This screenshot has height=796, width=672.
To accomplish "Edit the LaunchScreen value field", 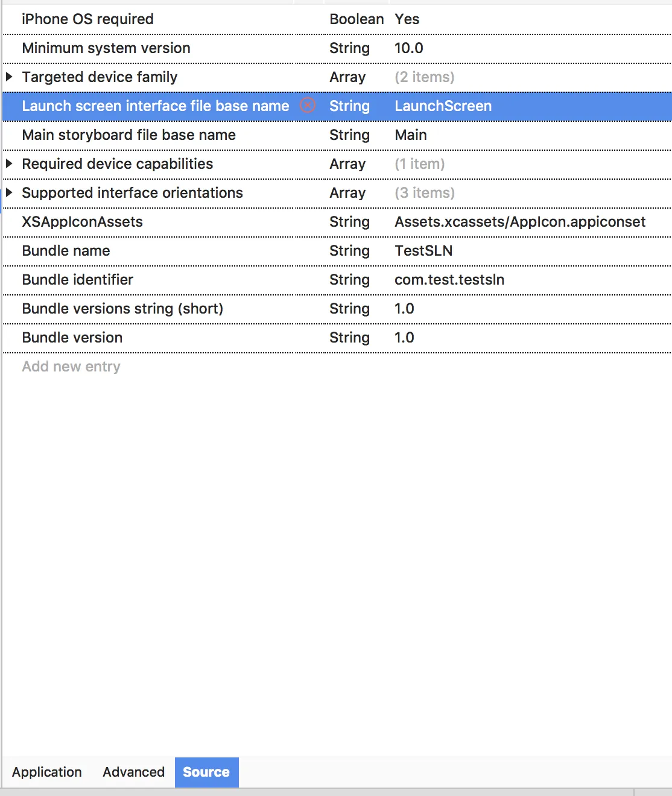I will tap(443, 106).
